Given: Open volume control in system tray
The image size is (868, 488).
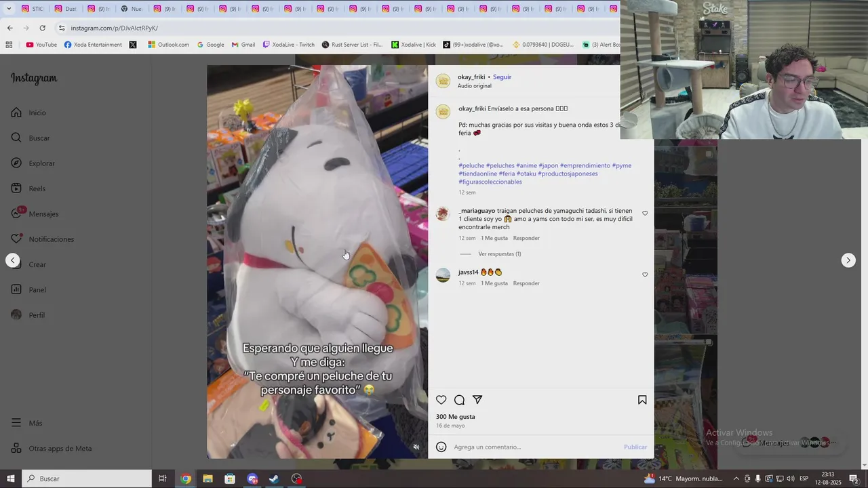Looking at the screenshot, I should tap(791, 479).
